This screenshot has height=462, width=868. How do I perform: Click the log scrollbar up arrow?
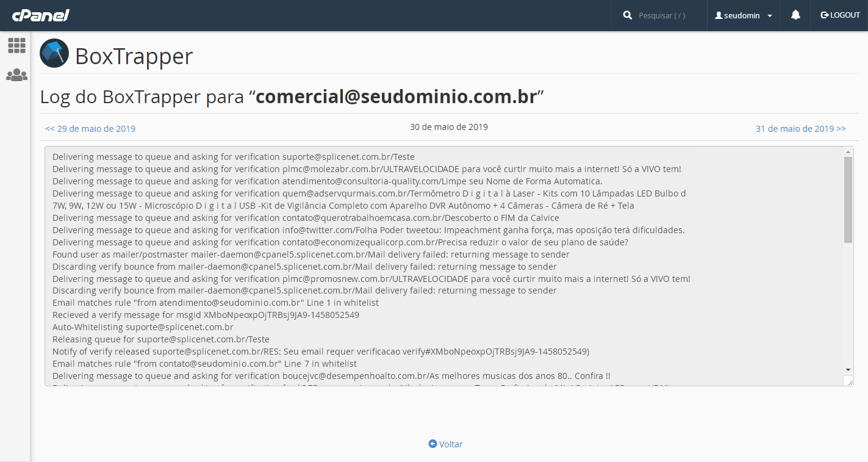(x=848, y=151)
